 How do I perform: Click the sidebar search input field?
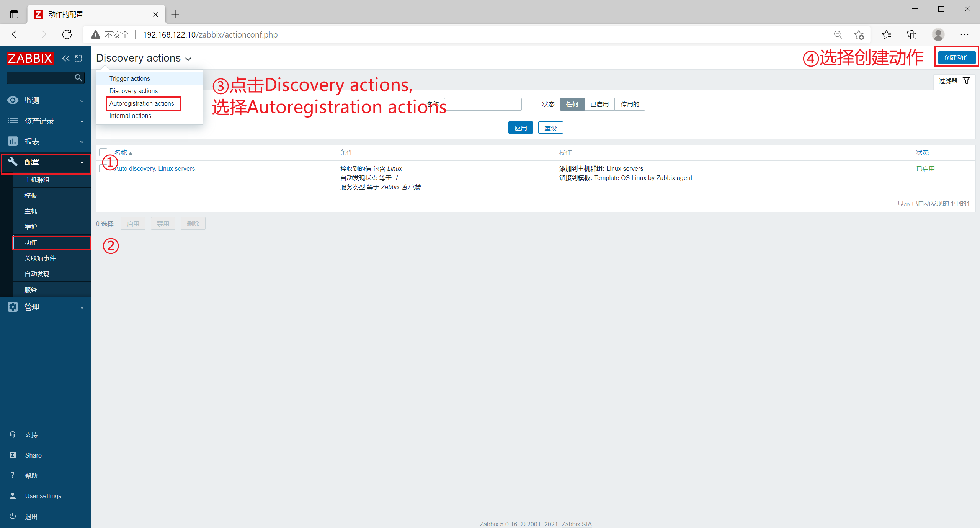40,78
